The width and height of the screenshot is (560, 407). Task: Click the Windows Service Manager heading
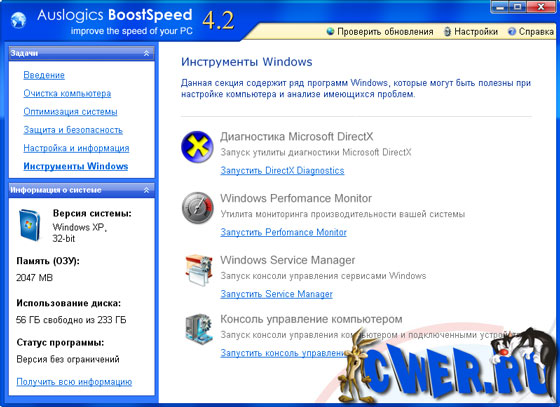pos(288,260)
